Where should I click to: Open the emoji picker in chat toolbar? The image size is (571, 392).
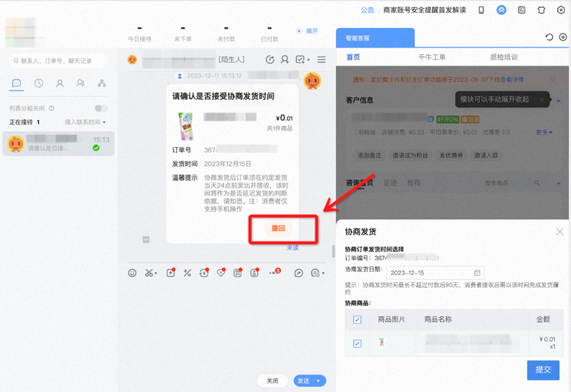[x=132, y=273]
